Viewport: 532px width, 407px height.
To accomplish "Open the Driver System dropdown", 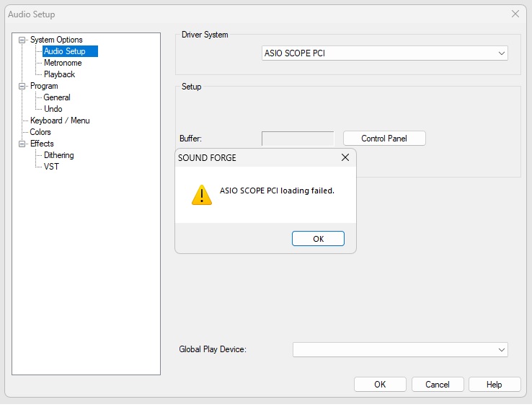I will pos(385,53).
